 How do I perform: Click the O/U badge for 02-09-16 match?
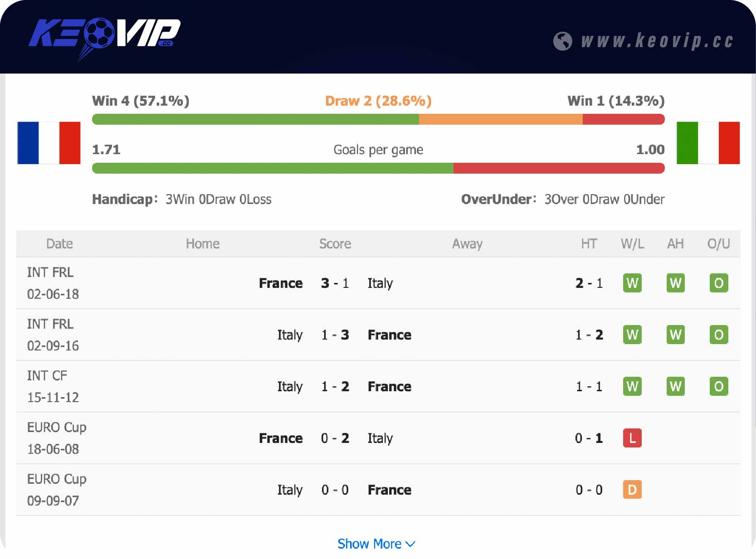pos(718,335)
